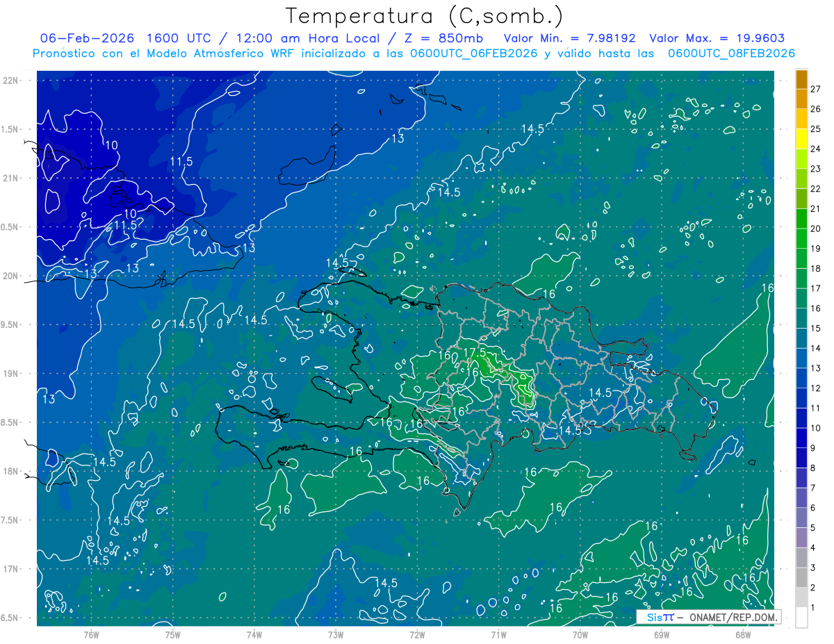Click the title "Temperatura (C,somb.)"
834x644 pixels.
(425, 16)
